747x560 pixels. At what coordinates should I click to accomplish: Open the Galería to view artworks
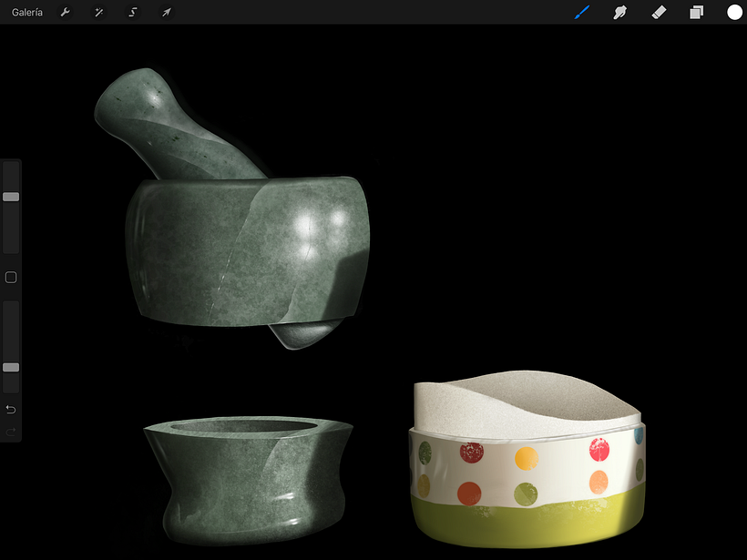27,13
